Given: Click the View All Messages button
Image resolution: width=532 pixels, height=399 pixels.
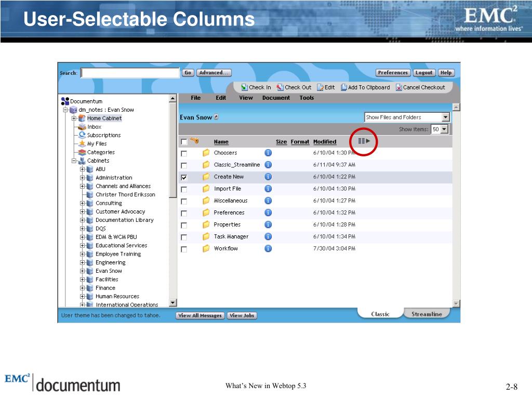Looking at the screenshot, I should pos(200,315).
